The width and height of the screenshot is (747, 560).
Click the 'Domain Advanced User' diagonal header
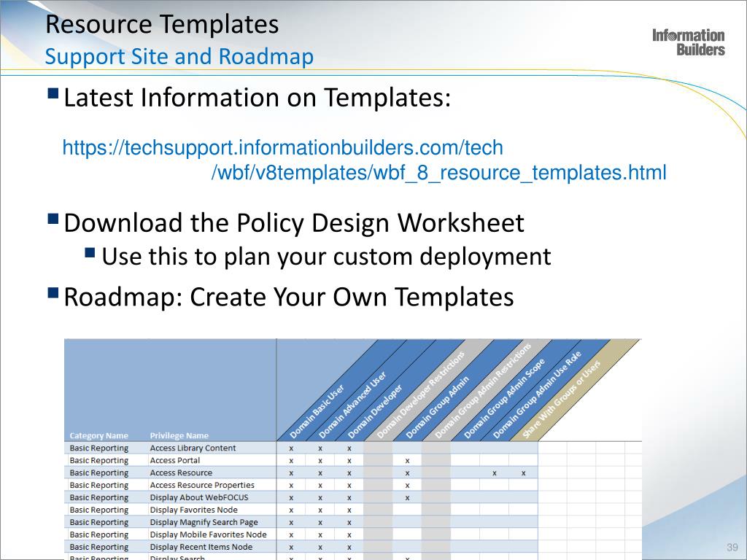click(x=352, y=405)
